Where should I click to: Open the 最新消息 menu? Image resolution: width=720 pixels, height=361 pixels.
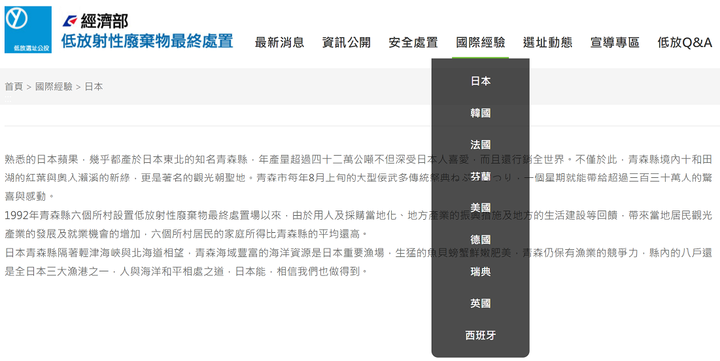coord(280,43)
